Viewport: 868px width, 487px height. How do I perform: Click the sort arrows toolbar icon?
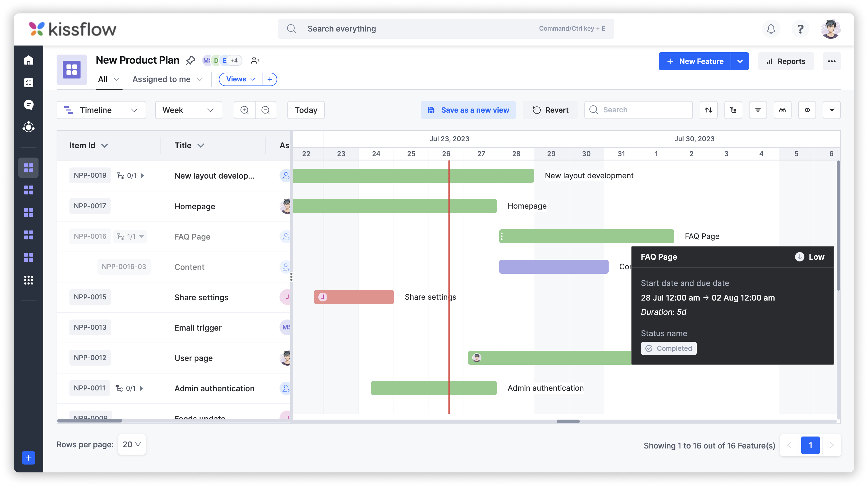pyautogui.click(x=709, y=110)
